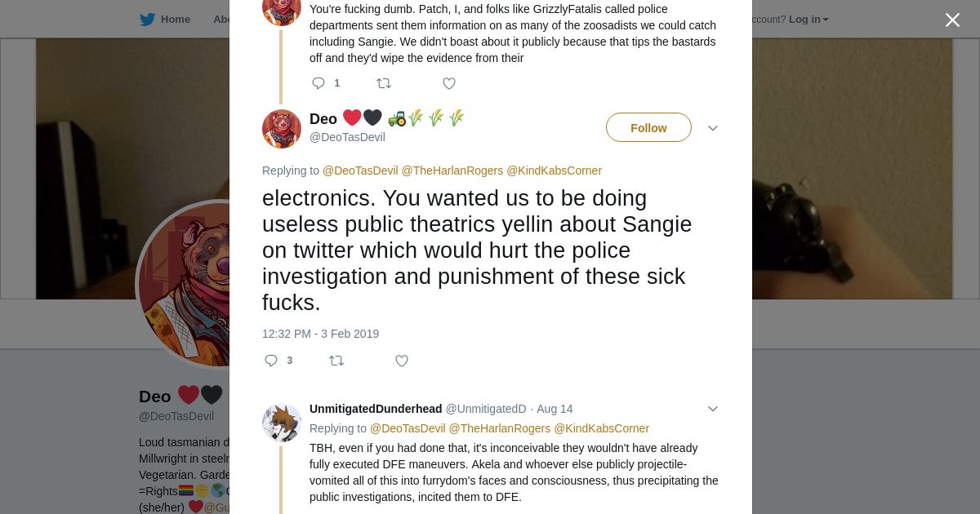
Task: Click the @DeoTasDevil handle under Deo's name
Action: point(347,137)
